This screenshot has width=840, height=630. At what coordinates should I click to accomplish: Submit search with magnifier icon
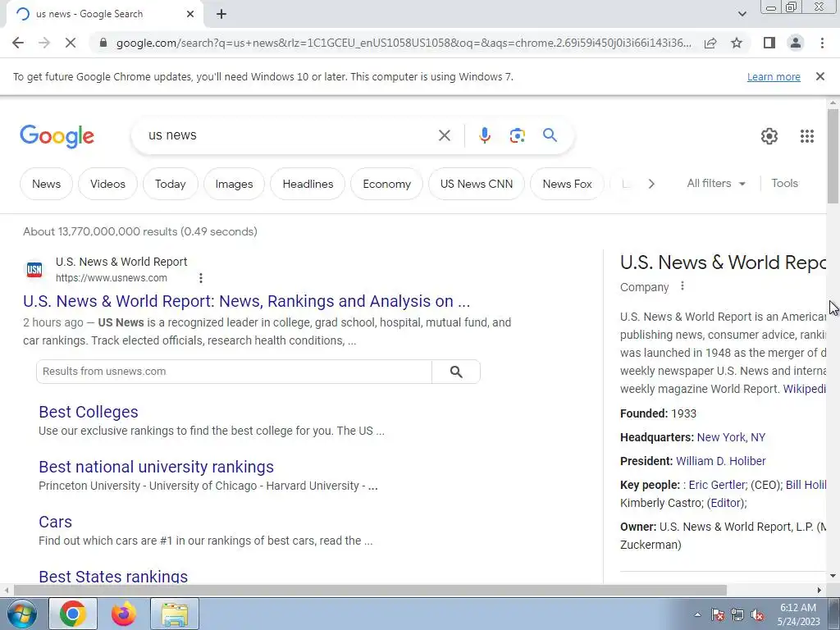pyautogui.click(x=550, y=135)
